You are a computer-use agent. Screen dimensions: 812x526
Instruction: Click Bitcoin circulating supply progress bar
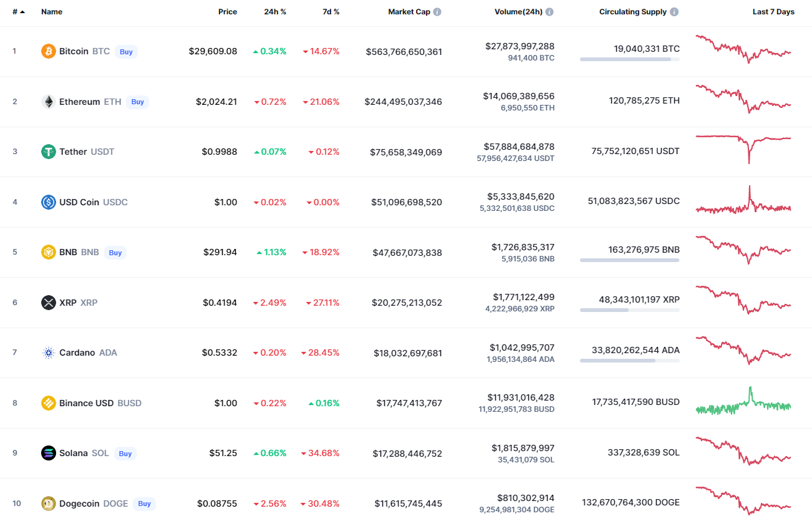(x=630, y=59)
